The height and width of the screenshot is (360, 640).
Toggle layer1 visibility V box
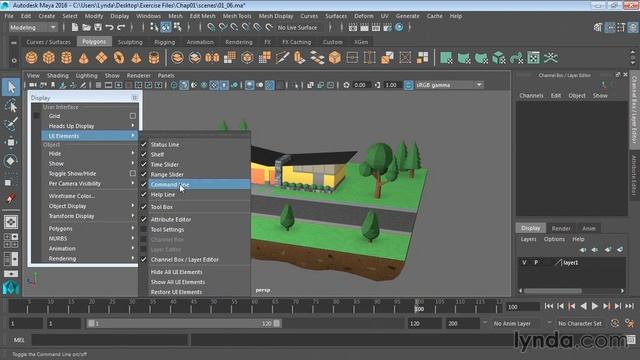524,262
